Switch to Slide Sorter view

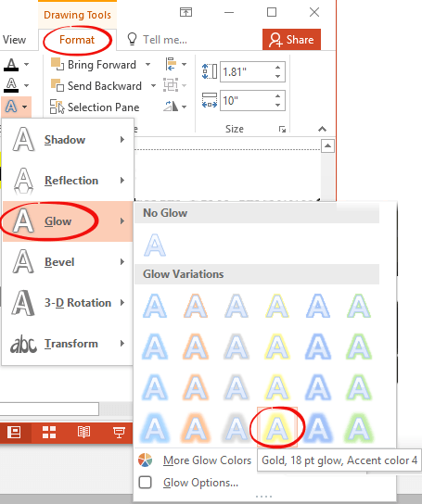49,433
